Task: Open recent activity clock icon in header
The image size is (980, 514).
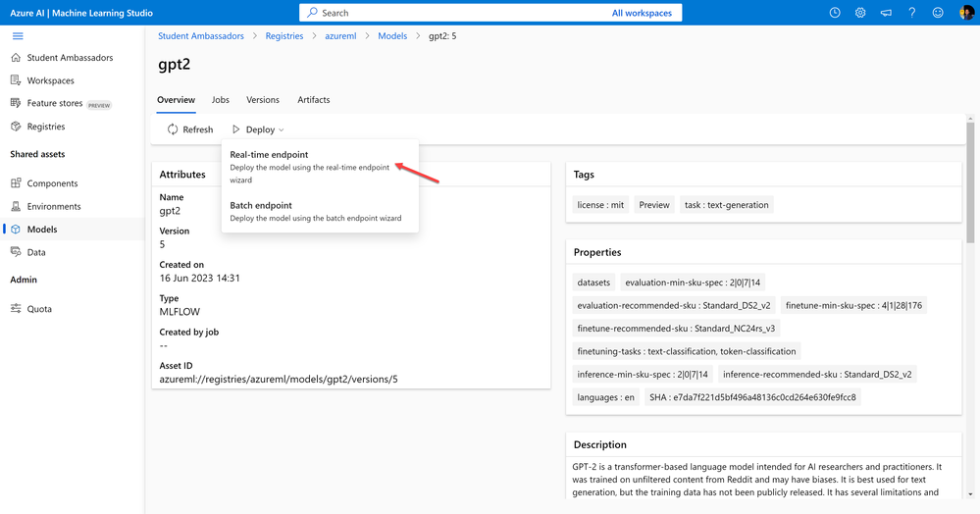Action: click(x=835, y=13)
